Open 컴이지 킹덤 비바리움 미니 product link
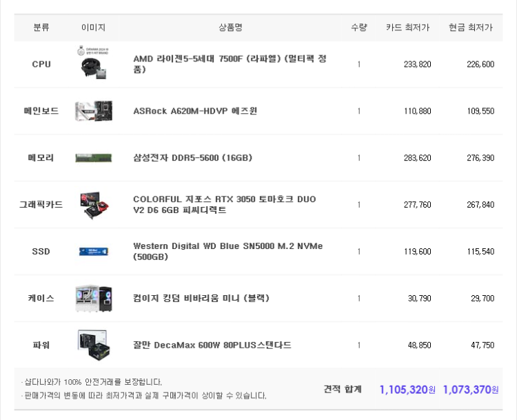 point(201,299)
